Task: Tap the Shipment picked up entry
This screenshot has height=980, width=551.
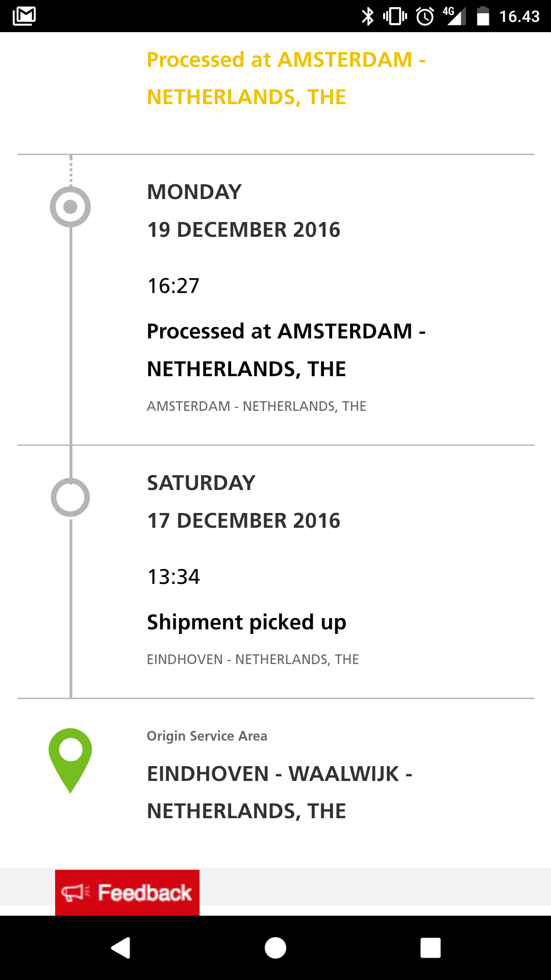Action: point(246,622)
